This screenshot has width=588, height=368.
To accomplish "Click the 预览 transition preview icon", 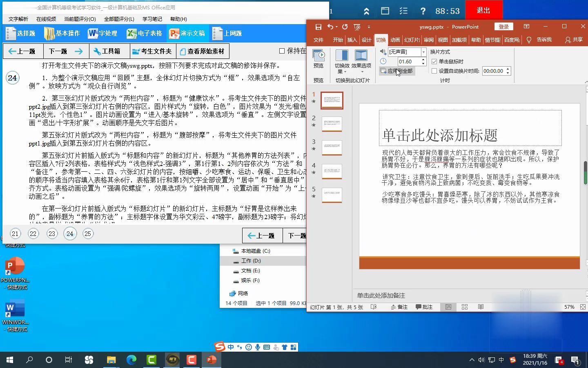I will [x=318, y=55].
